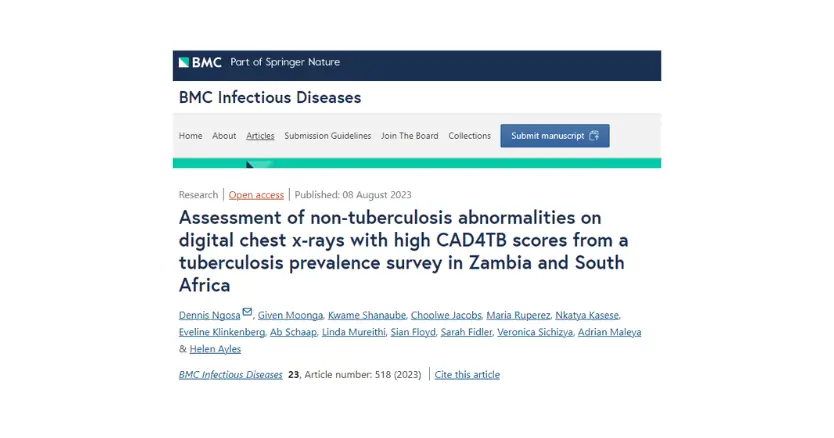Open the Collections menu item

coord(470,136)
